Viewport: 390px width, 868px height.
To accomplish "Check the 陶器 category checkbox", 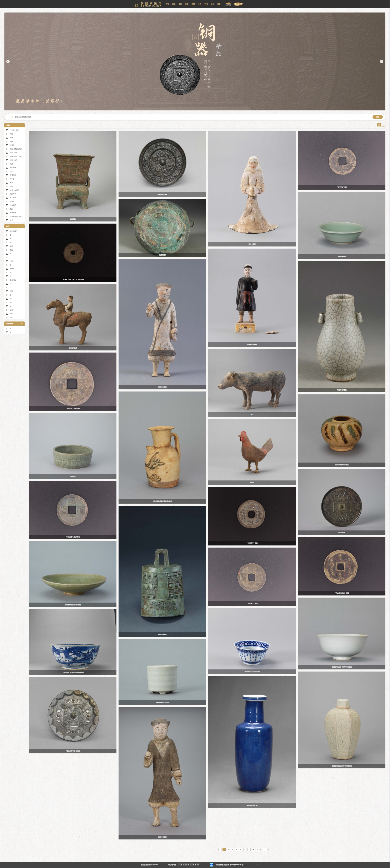I will [7, 134].
